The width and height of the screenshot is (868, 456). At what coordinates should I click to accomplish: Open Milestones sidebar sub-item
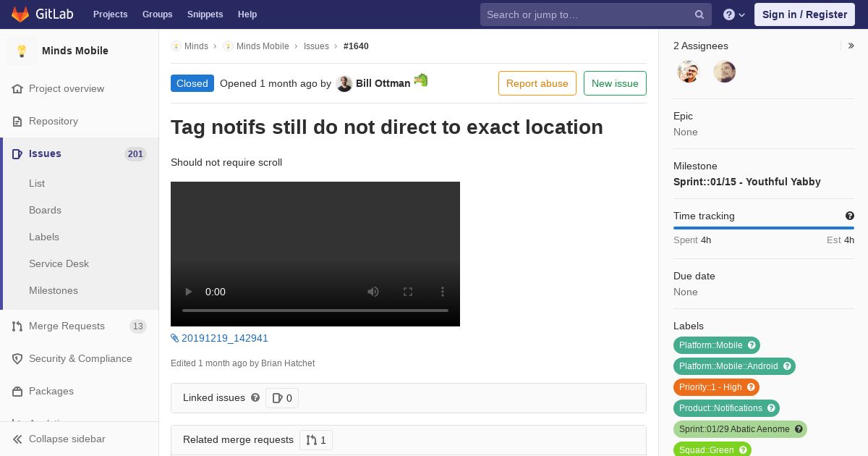click(54, 290)
